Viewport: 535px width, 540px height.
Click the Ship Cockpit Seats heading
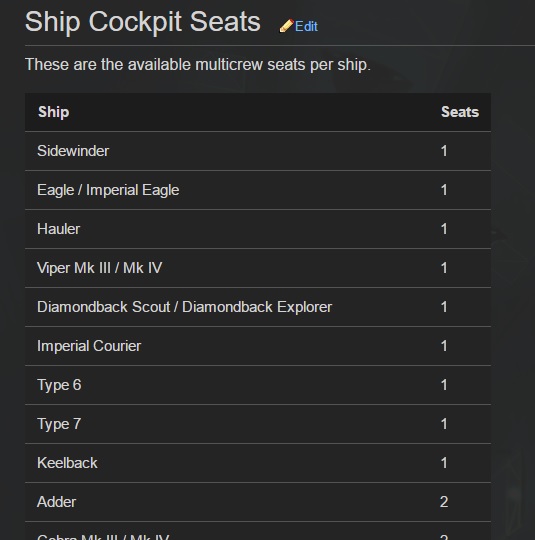pyautogui.click(x=143, y=22)
